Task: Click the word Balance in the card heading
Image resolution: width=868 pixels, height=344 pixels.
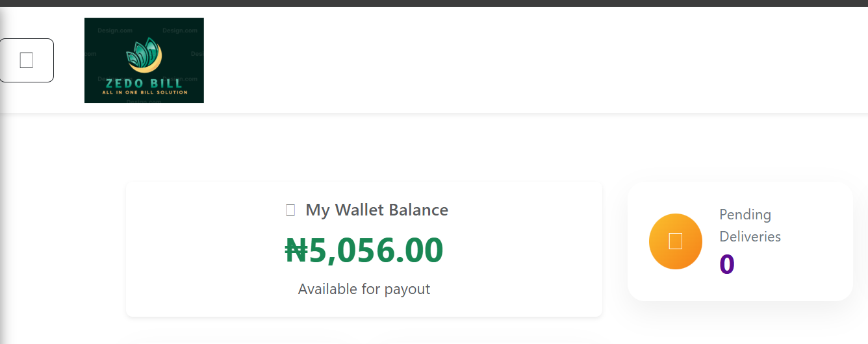Action: click(420, 210)
